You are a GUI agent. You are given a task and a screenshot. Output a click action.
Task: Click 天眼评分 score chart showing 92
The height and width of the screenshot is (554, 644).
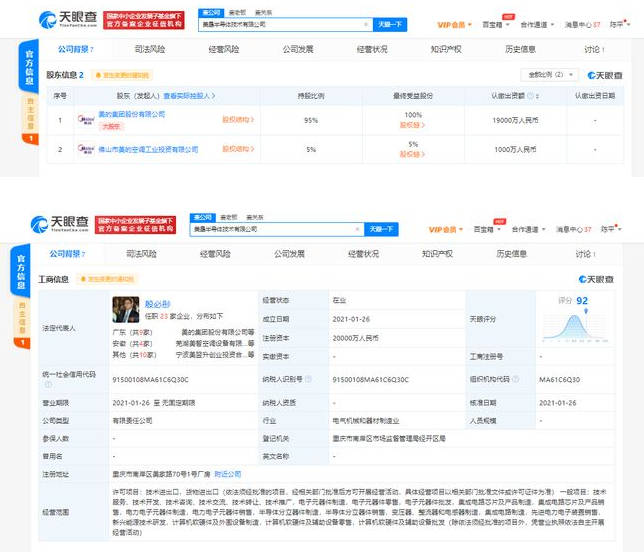(575, 319)
